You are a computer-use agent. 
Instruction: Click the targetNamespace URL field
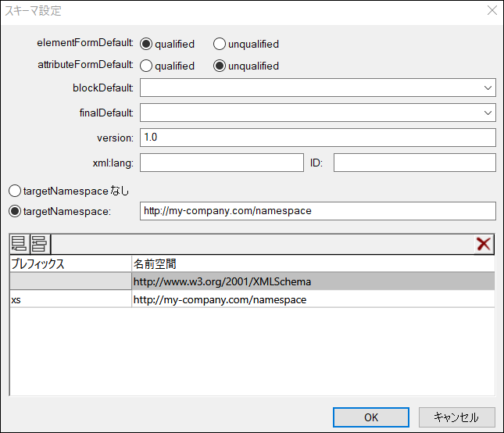(x=317, y=211)
